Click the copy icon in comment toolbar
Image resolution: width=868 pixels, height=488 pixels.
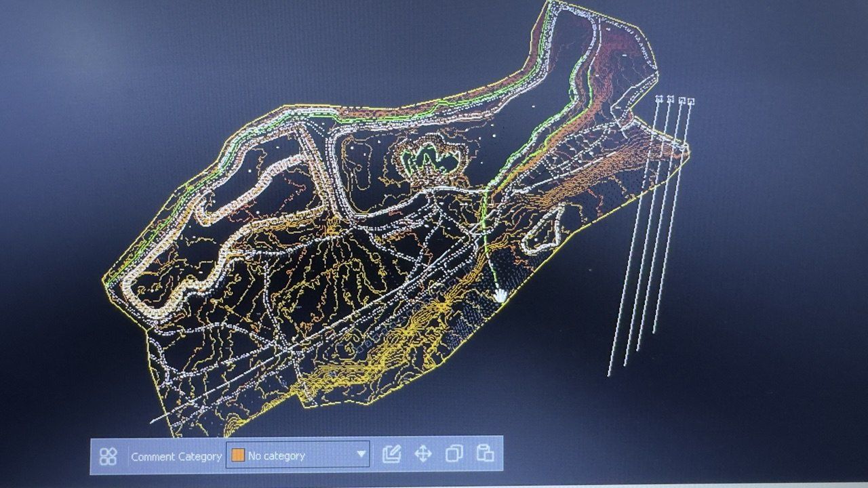click(454, 453)
